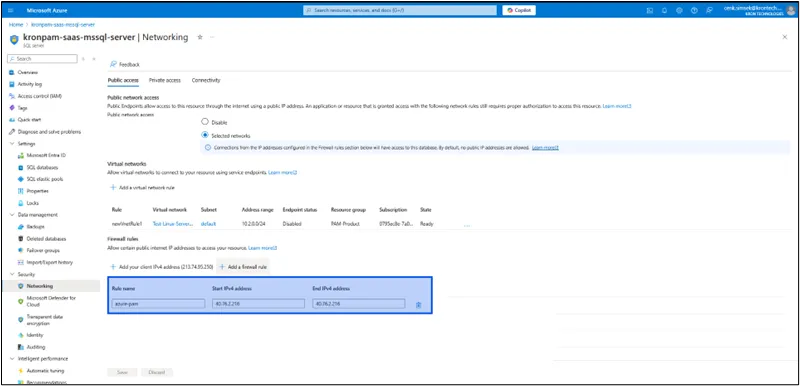The width and height of the screenshot is (800, 386).
Task: Open Identity in the sidebar
Action: (x=35, y=335)
